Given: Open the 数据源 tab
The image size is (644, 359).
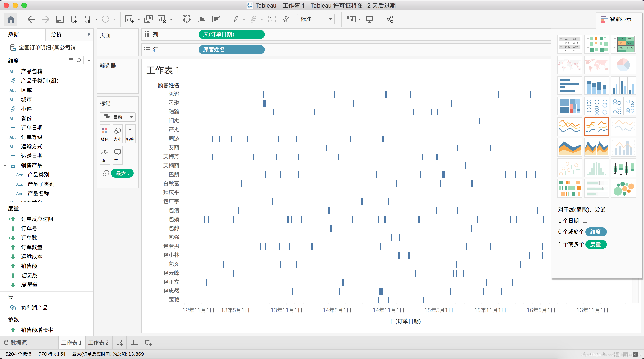Looking at the screenshot, I should click(16, 343).
